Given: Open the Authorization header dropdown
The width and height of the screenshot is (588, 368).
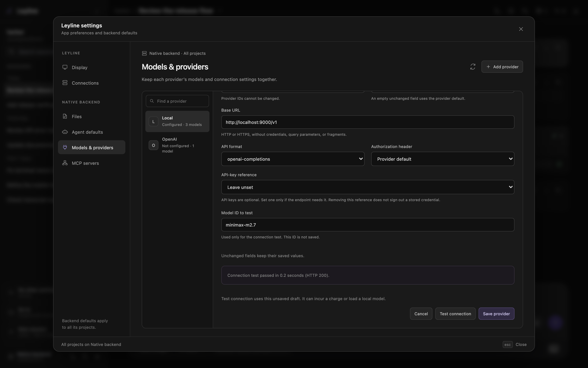Looking at the screenshot, I should [442, 159].
